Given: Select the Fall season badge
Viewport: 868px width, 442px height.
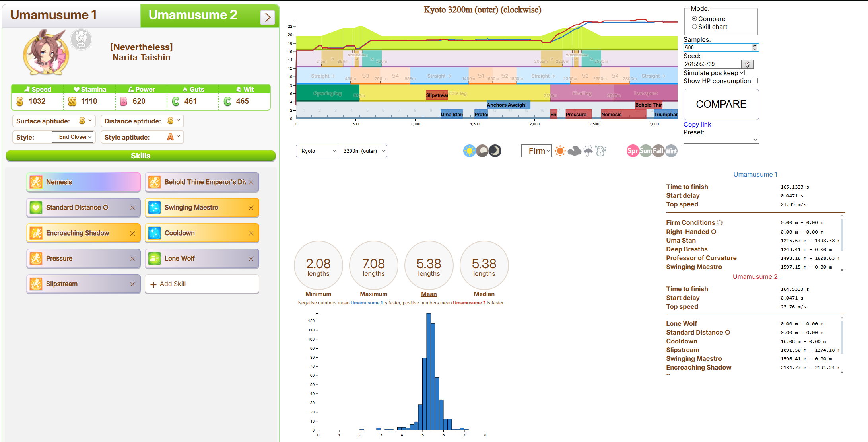Looking at the screenshot, I should pyautogui.click(x=658, y=151).
